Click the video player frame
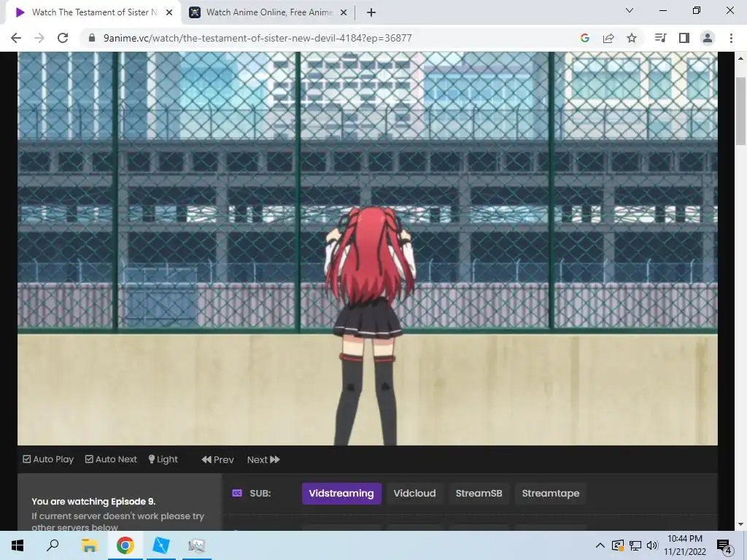The width and height of the screenshot is (747, 560). 368,249
